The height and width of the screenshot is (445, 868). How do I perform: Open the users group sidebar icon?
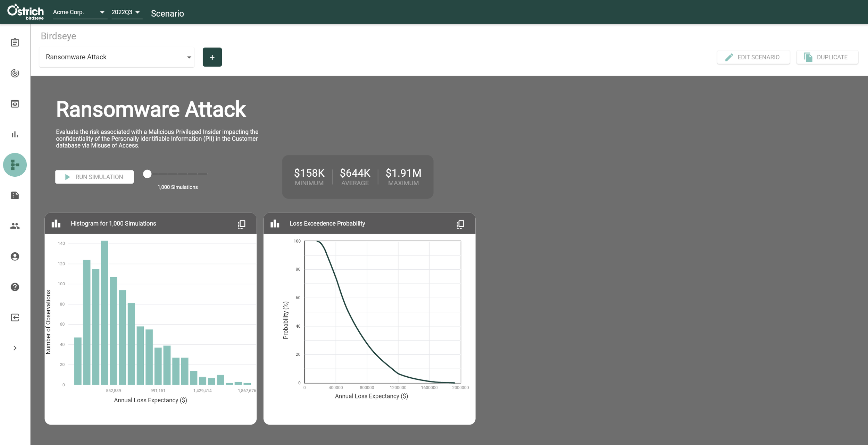pyautogui.click(x=15, y=226)
